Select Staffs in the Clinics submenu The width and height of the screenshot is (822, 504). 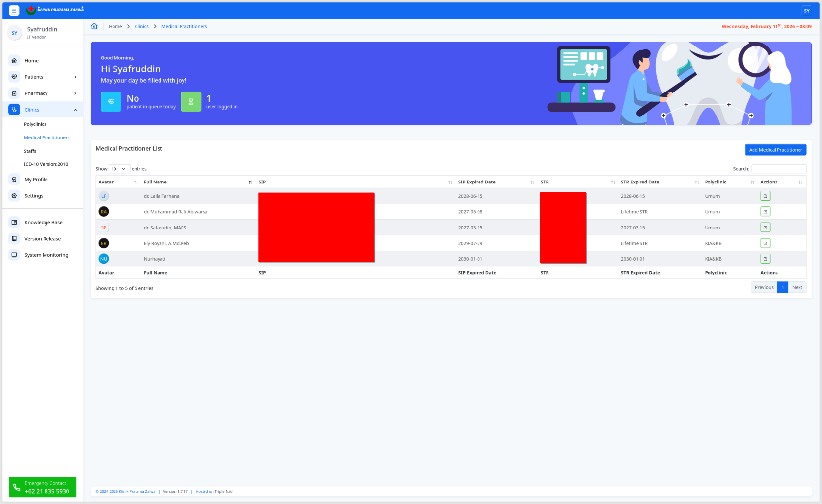tap(30, 151)
